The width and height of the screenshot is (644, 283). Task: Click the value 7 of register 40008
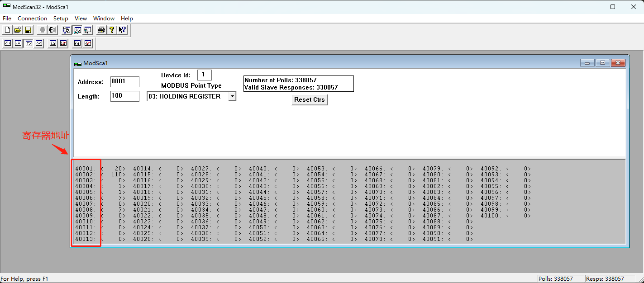tap(120, 210)
